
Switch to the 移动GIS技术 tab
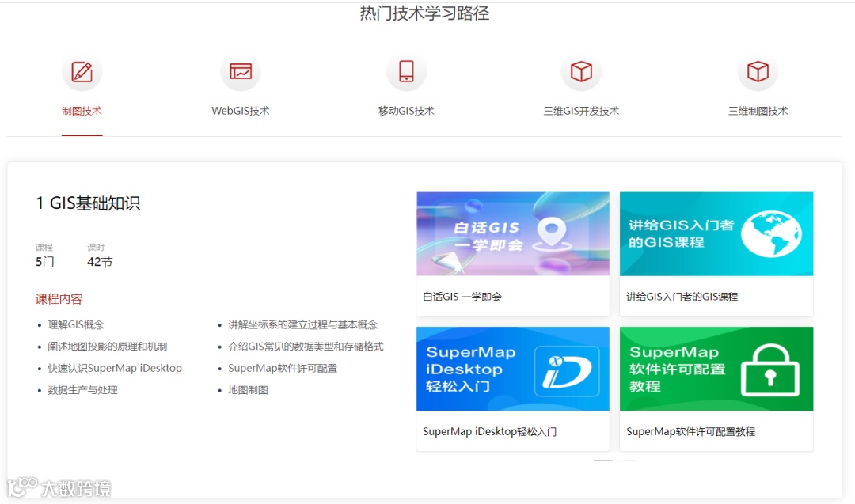click(406, 111)
